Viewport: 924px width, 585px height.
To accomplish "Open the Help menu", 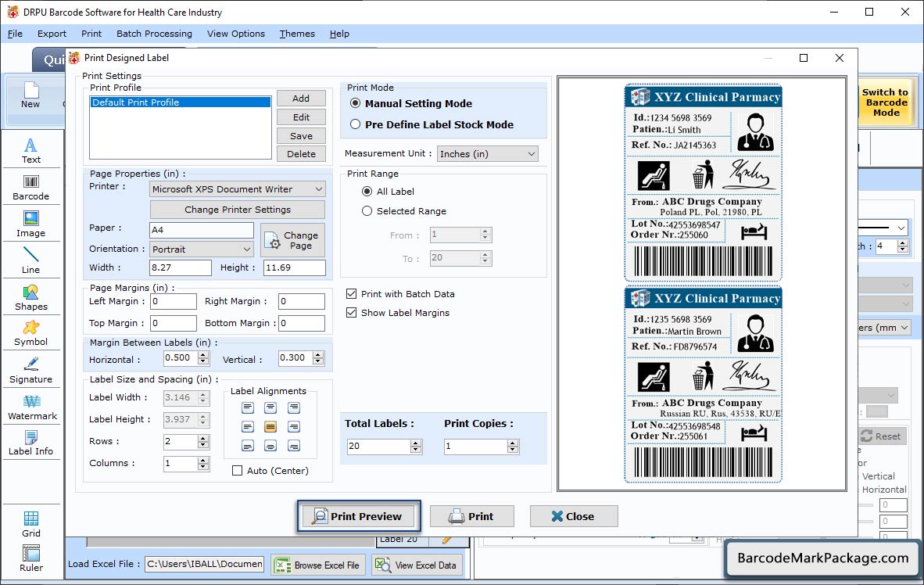I will 339,34.
